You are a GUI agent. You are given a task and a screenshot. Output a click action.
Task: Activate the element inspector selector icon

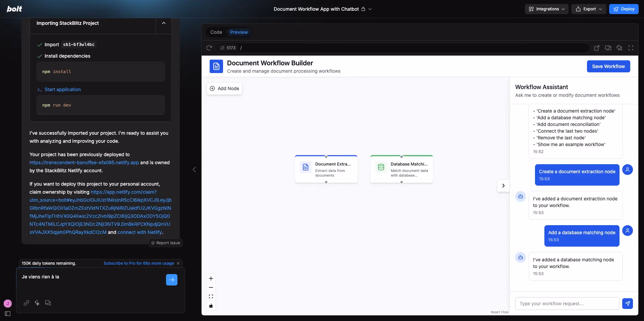click(620, 48)
